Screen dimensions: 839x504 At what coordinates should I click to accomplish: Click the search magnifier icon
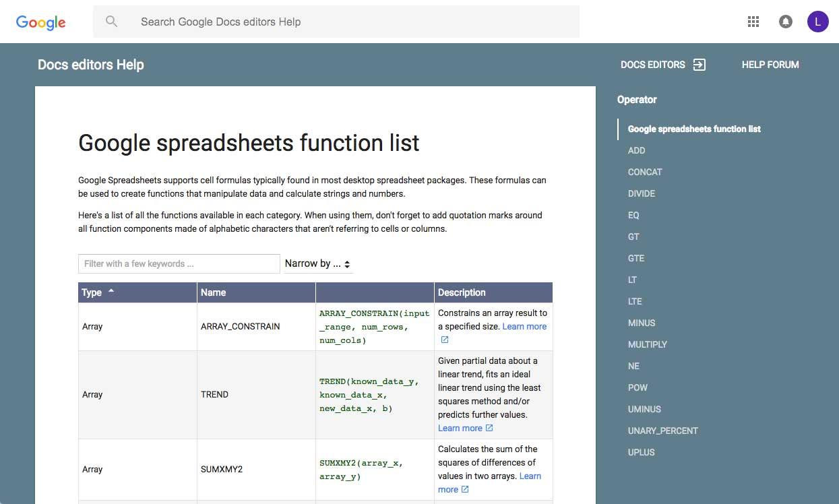tap(112, 22)
